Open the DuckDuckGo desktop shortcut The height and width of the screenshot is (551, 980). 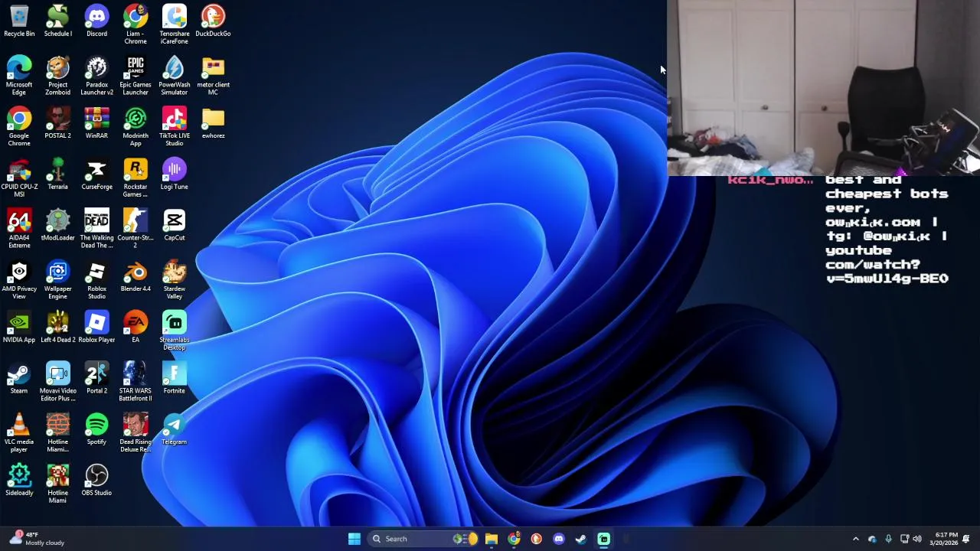tap(213, 21)
